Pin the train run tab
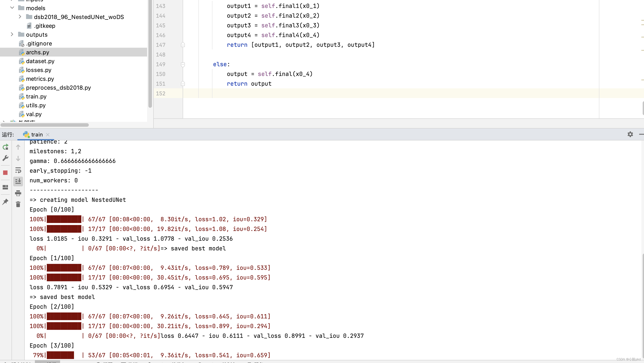The height and width of the screenshot is (363, 644). point(6,202)
